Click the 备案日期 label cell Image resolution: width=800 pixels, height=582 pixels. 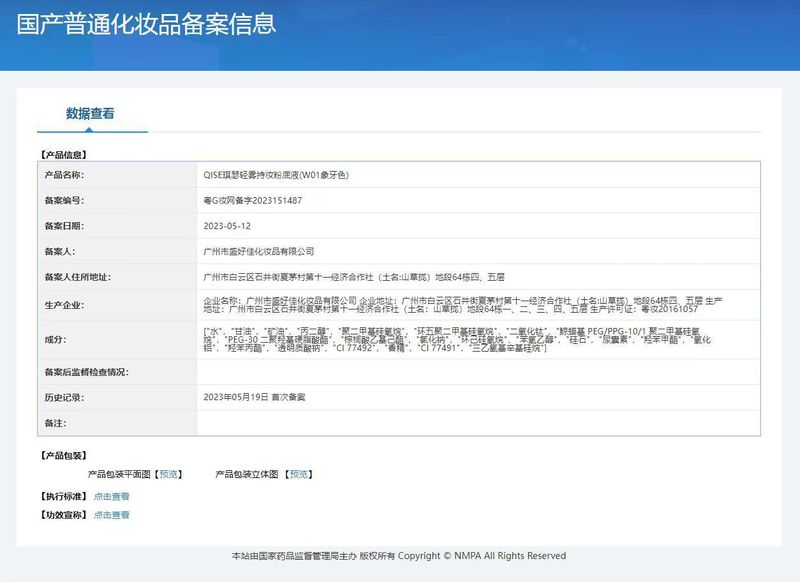point(117,226)
